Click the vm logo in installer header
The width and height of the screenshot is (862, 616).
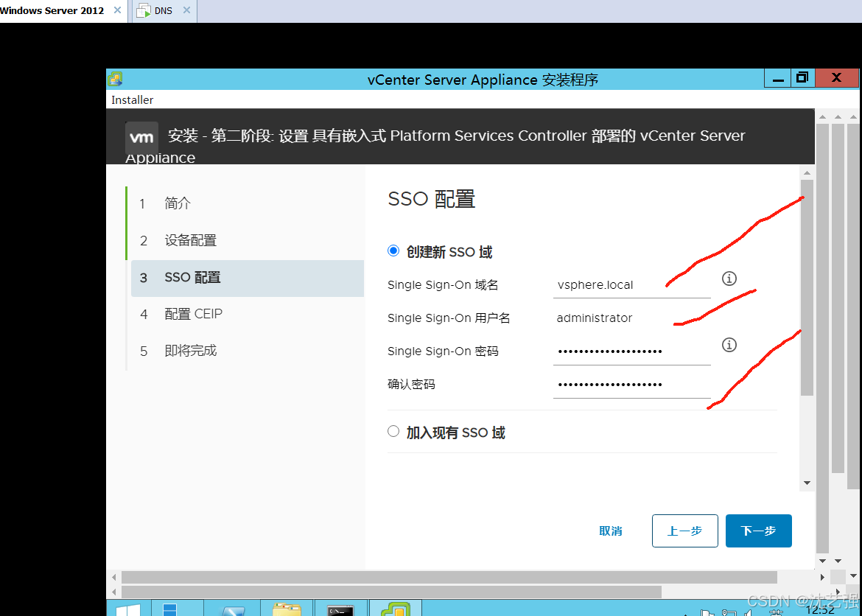pos(142,138)
